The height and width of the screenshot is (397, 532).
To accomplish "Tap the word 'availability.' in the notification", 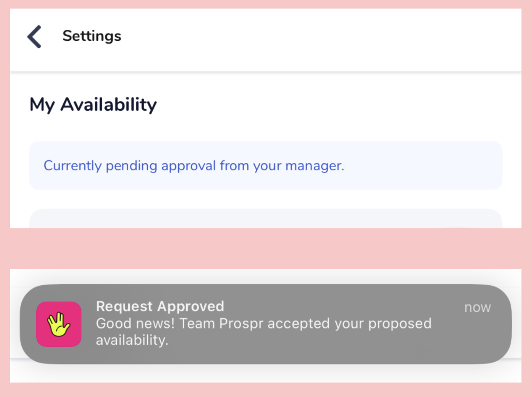I will pyautogui.click(x=132, y=340).
